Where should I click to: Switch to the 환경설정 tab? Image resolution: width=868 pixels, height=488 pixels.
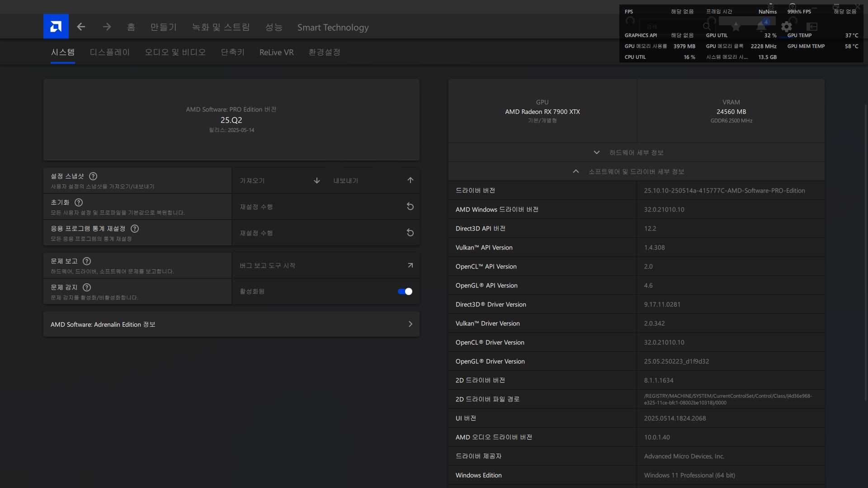click(x=325, y=52)
